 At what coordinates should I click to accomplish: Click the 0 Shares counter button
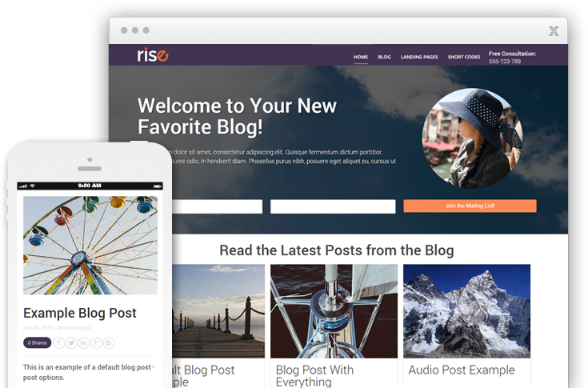[37, 342]
